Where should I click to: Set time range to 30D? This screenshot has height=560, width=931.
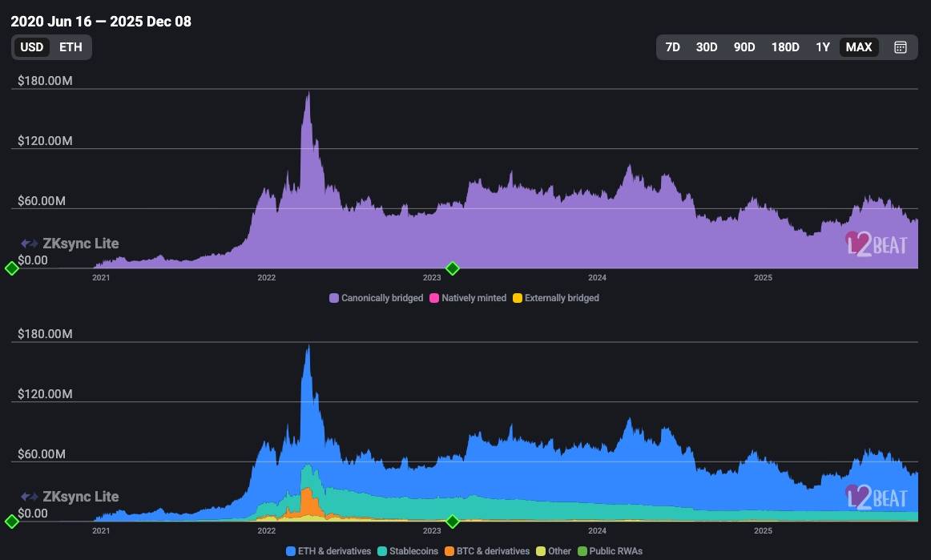point(707,47)
